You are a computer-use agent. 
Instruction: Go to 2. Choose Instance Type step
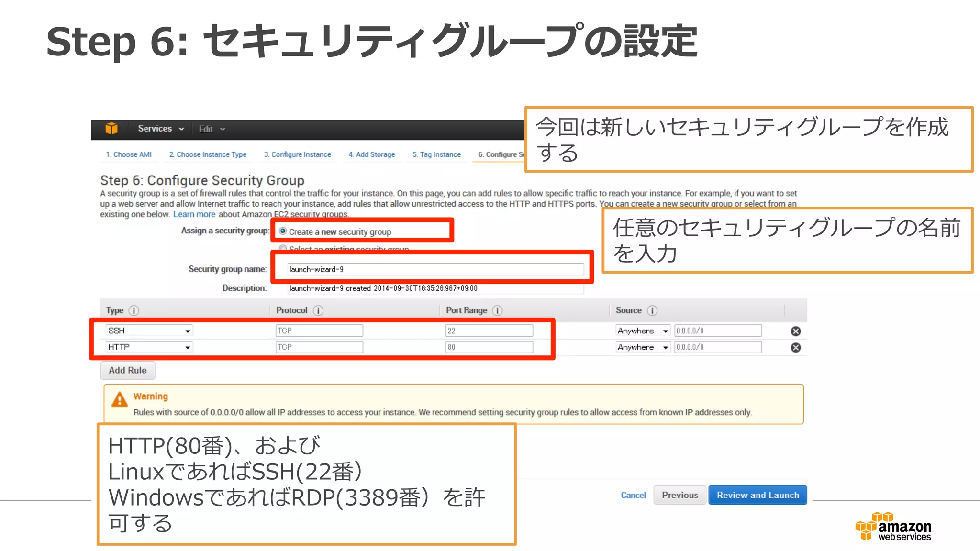pyautogui.click(x=208, y=154)
